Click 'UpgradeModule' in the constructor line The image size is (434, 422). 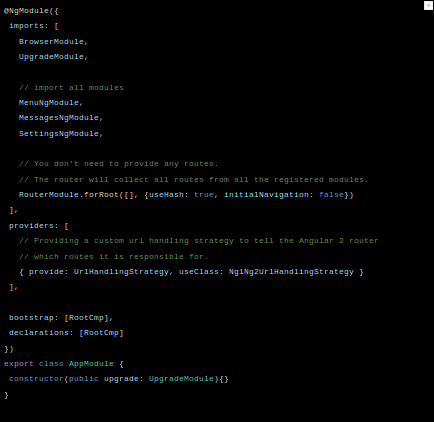[181, 379]
